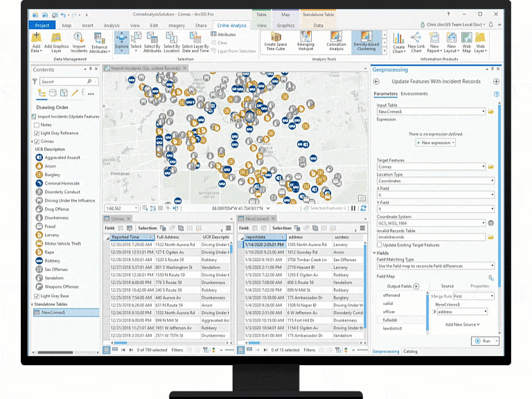Open the Imagery ribbon tab
This screenshot has height=399, width=532.
pos(177,26)
